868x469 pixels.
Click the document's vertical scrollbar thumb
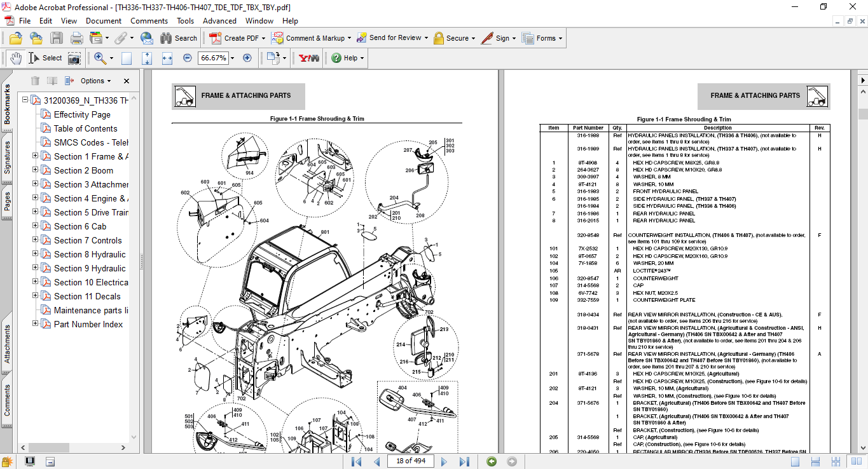click(x=862, y=114)
